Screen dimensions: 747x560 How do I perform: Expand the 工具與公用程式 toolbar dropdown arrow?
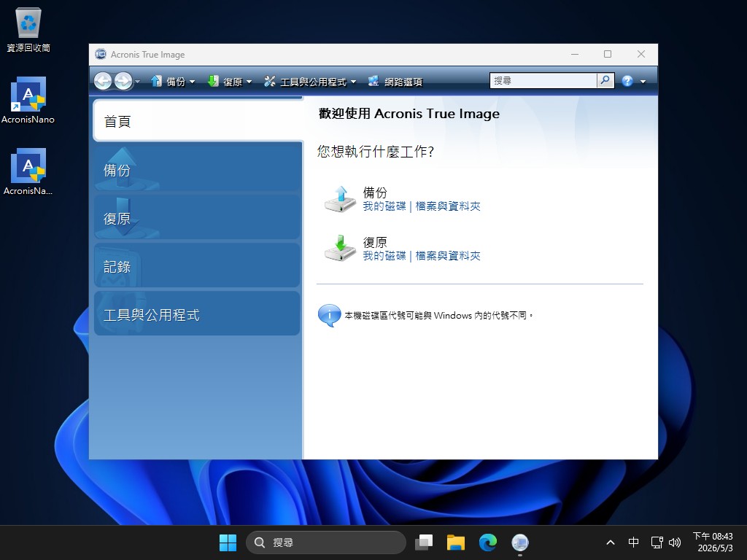point(354,82)
